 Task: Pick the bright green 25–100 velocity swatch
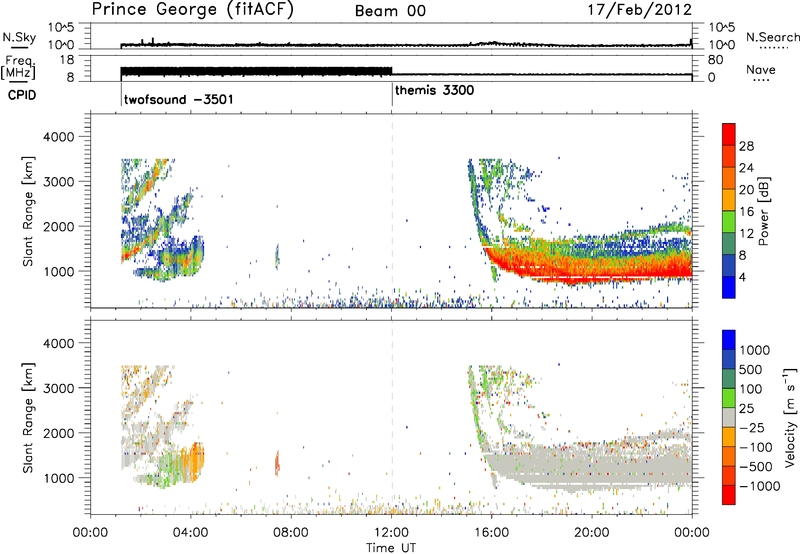point(729,398)
